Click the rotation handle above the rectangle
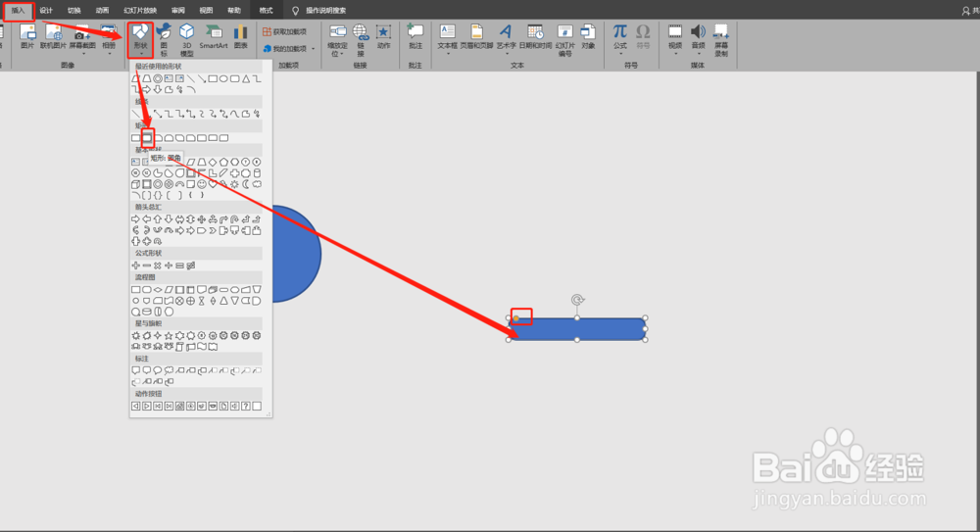 pos(577,300)
